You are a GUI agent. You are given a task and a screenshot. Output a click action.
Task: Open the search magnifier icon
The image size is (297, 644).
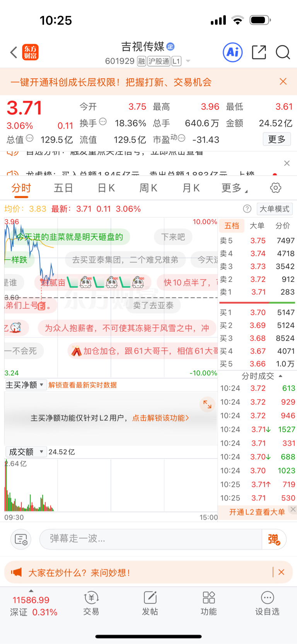coord(283,52)
